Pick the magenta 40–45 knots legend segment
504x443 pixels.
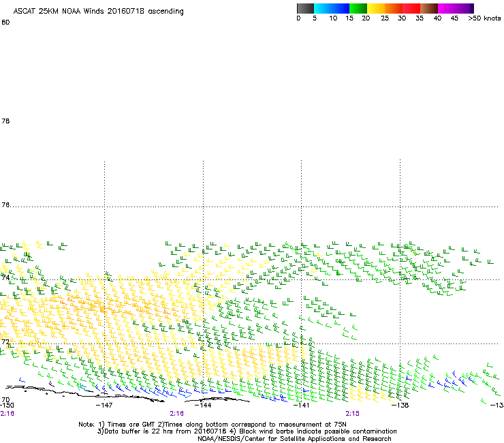pos(447,8)
